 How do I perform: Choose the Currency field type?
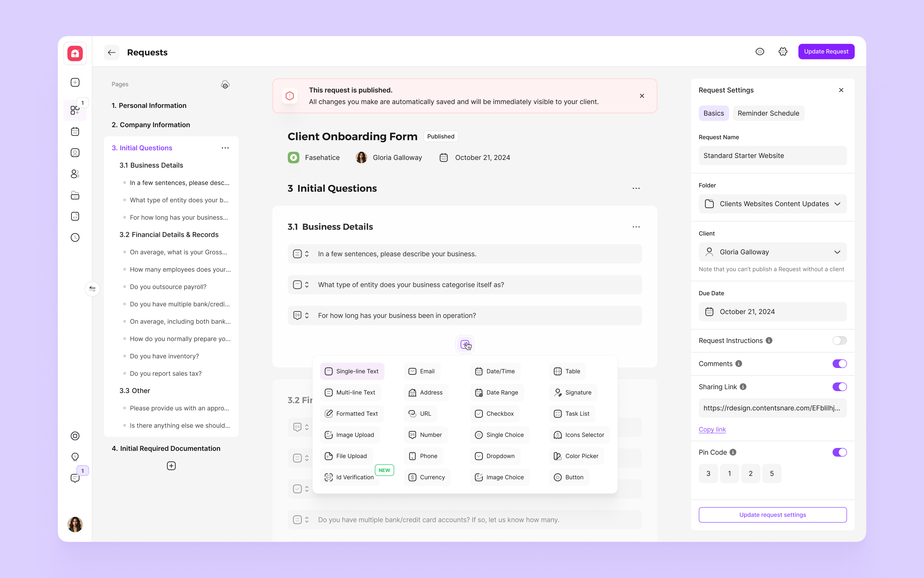point(427,477)
